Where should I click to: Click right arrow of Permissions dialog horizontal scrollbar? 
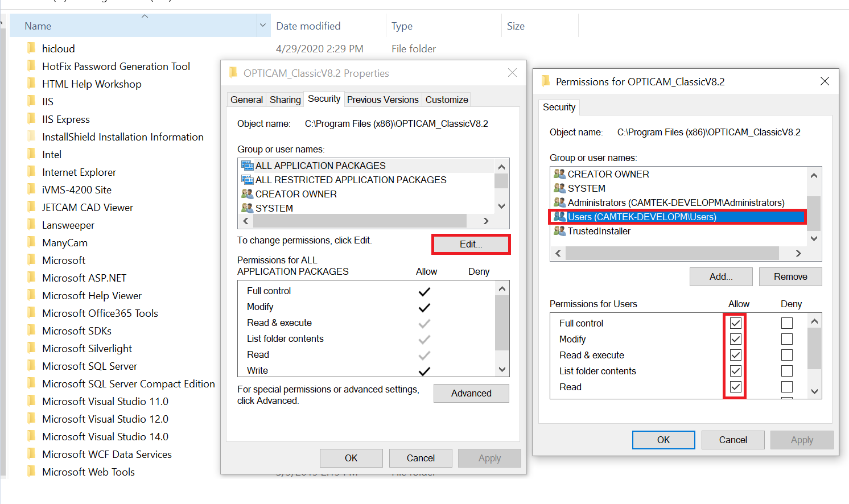point(798,253)
